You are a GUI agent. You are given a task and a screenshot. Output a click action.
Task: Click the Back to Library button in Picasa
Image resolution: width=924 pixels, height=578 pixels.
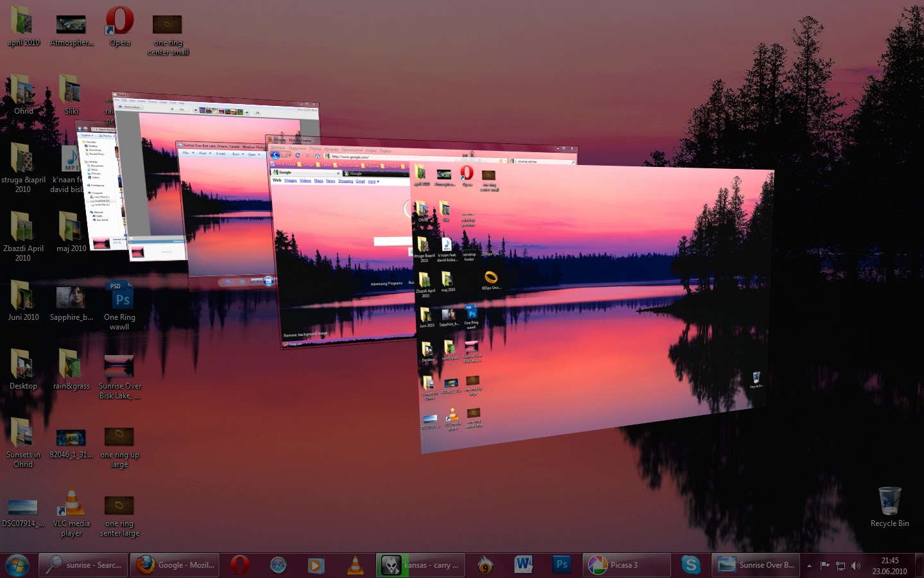coord(130,107)
